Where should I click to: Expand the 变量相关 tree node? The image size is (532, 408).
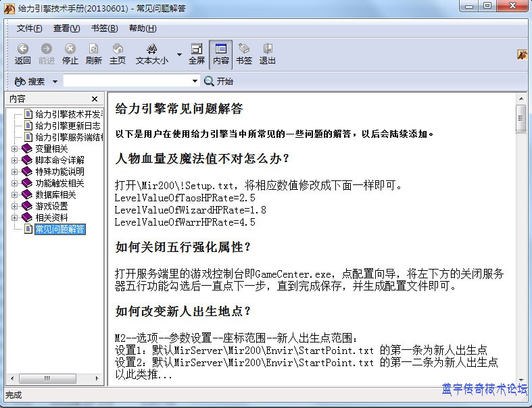click(x=15, y=149)
